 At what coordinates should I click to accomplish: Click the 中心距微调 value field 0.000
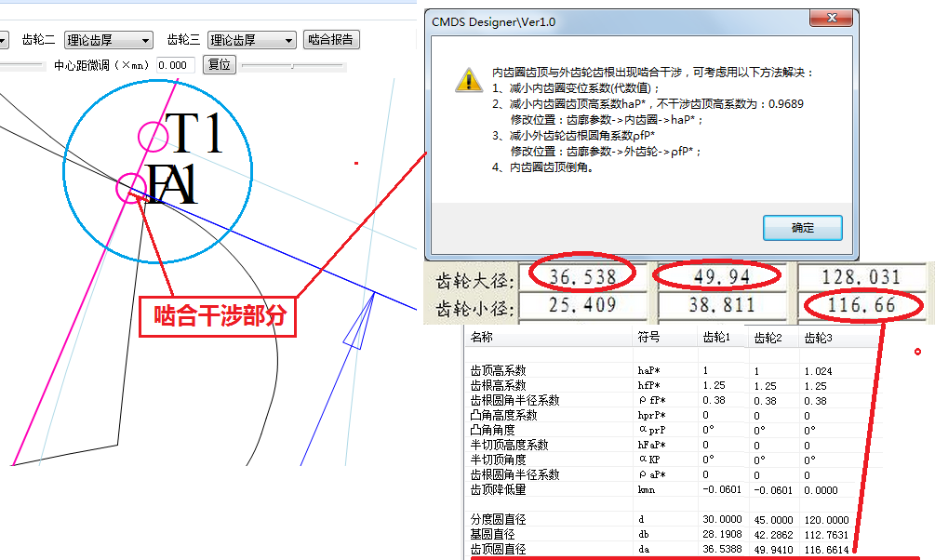coord(175,65)
